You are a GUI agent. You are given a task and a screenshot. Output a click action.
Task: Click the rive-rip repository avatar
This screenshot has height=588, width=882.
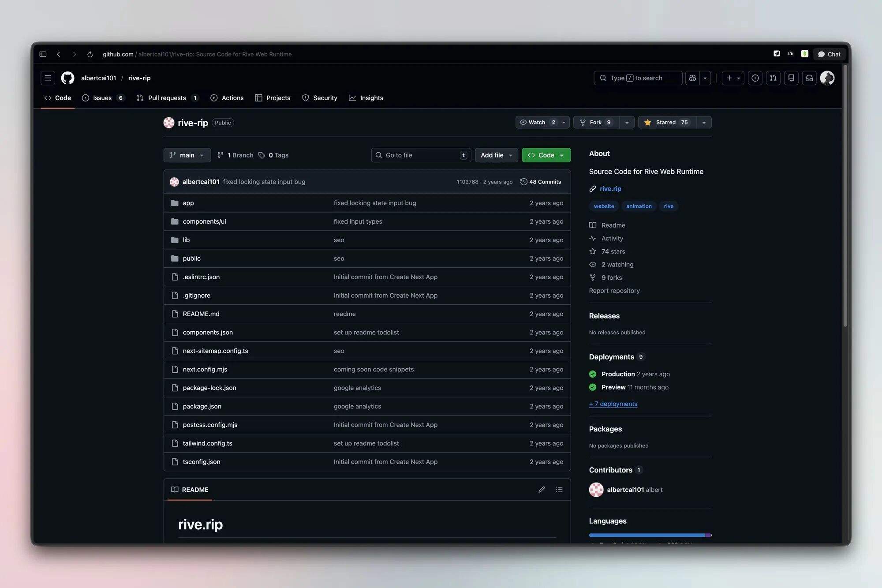coord(169,123)
